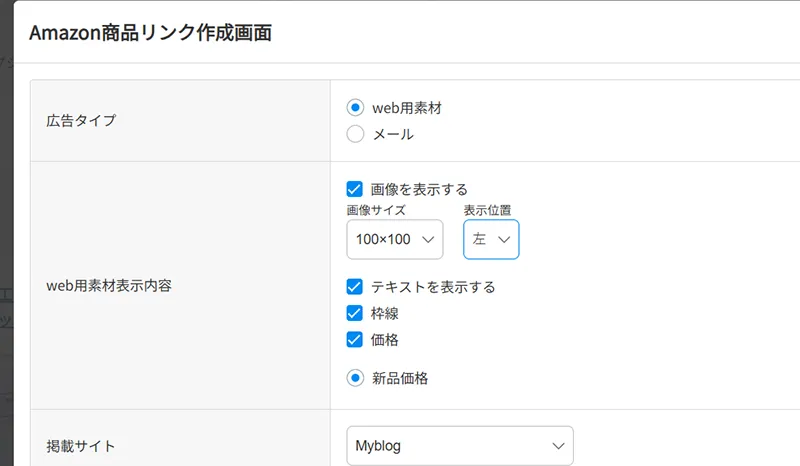Click the 画像サイズ field label
This screenshot has height=466, width=800.
376,210
